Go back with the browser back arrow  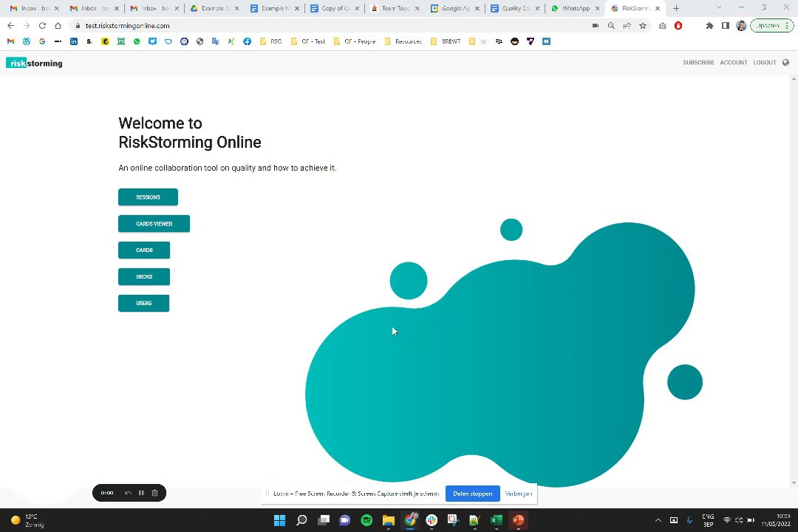(x=10, y=25)
